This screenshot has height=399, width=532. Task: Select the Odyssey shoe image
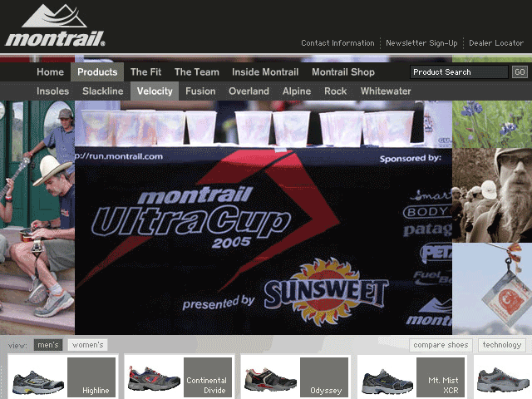[x=270, y=380]
